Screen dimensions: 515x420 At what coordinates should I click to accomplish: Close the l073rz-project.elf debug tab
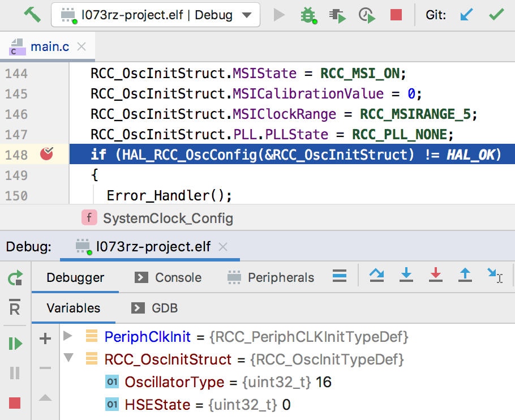[x=223, y=247]
